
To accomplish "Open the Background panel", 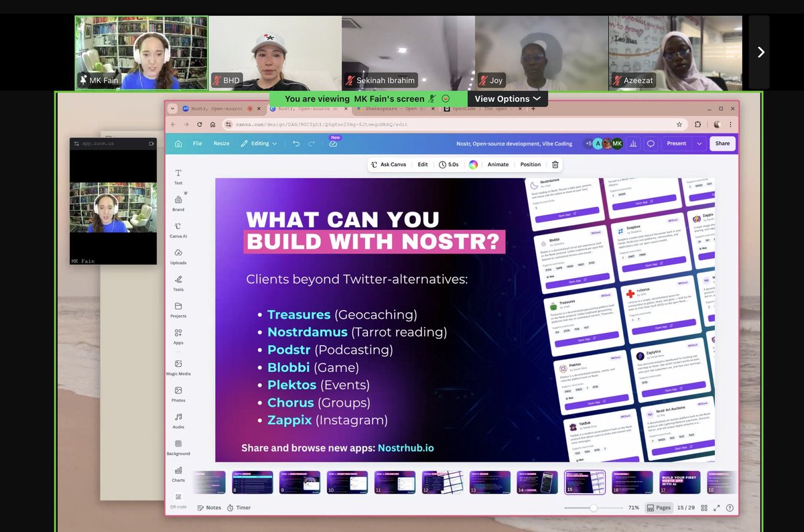I will coord(178,448).
